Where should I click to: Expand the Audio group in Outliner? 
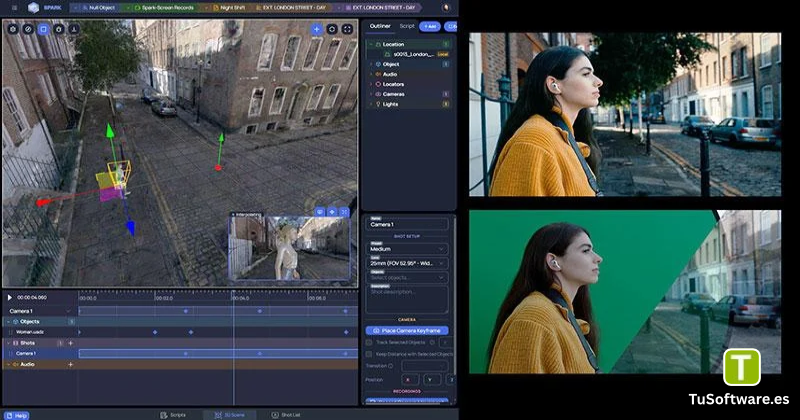(x=371, y=75)
